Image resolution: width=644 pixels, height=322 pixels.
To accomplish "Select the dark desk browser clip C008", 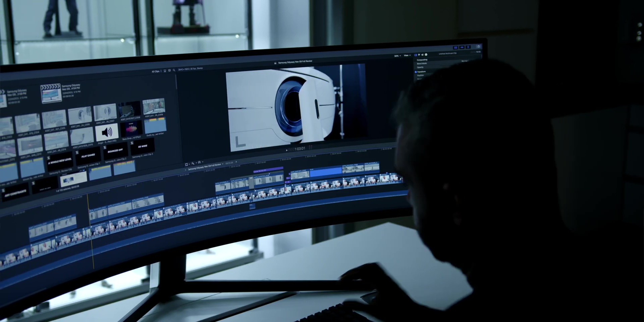I will pyautogui.click(x=130, y=110).
